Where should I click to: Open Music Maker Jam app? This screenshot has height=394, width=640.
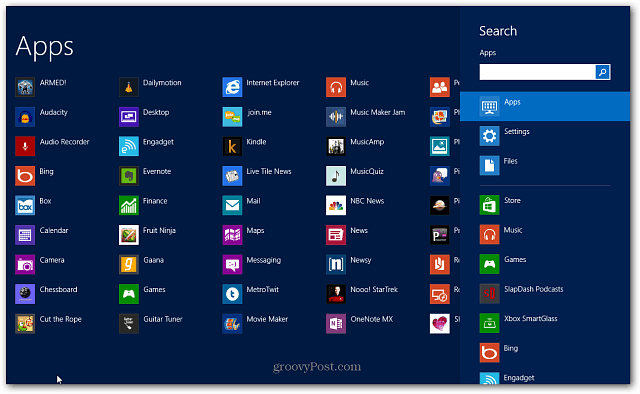pos(336,117)
